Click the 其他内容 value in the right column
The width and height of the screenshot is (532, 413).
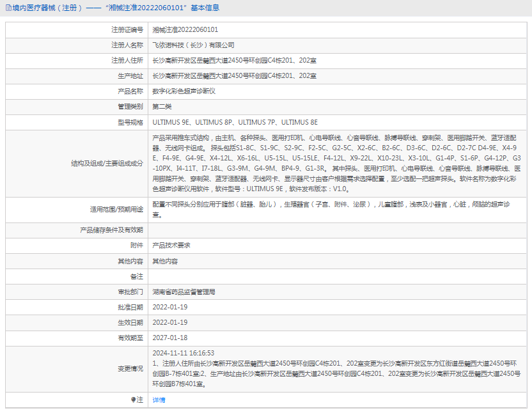click(x=165, y=261)
